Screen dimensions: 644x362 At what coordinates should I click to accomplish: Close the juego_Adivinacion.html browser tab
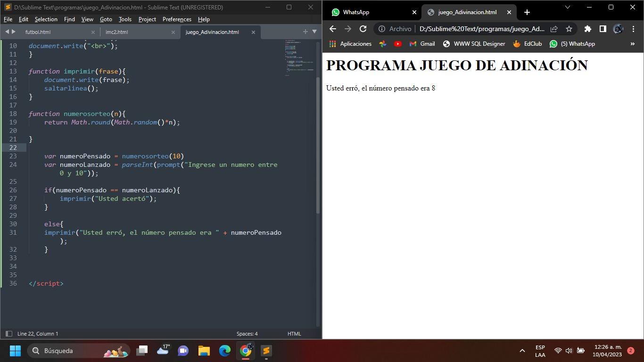tap(509, 12)
